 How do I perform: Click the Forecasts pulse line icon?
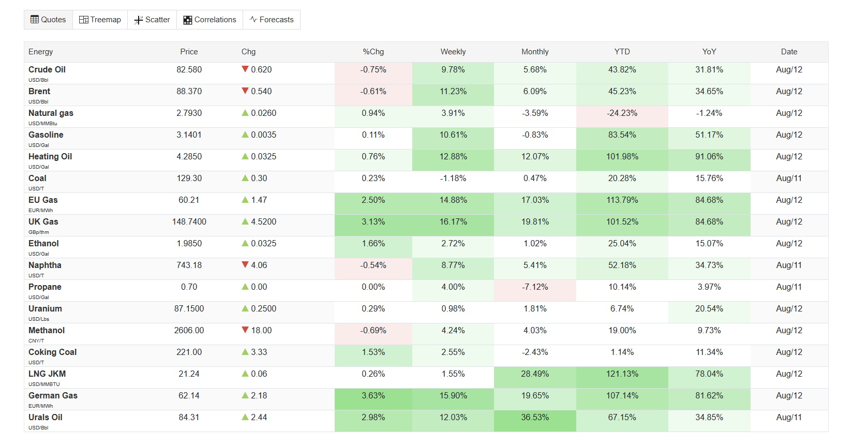[253, 20]
